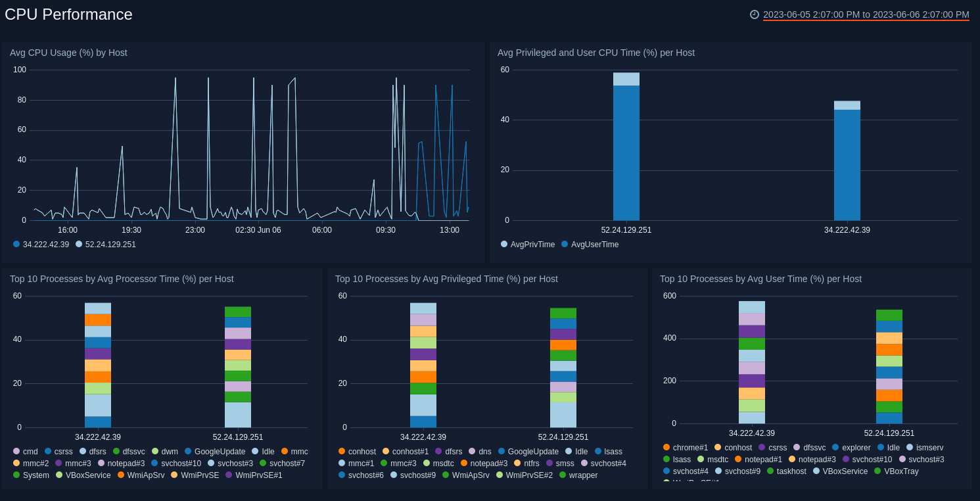Toggle lsass in Privileged Time legend
The width and height of the screenshot is (980, 501).
pos(609,452)
